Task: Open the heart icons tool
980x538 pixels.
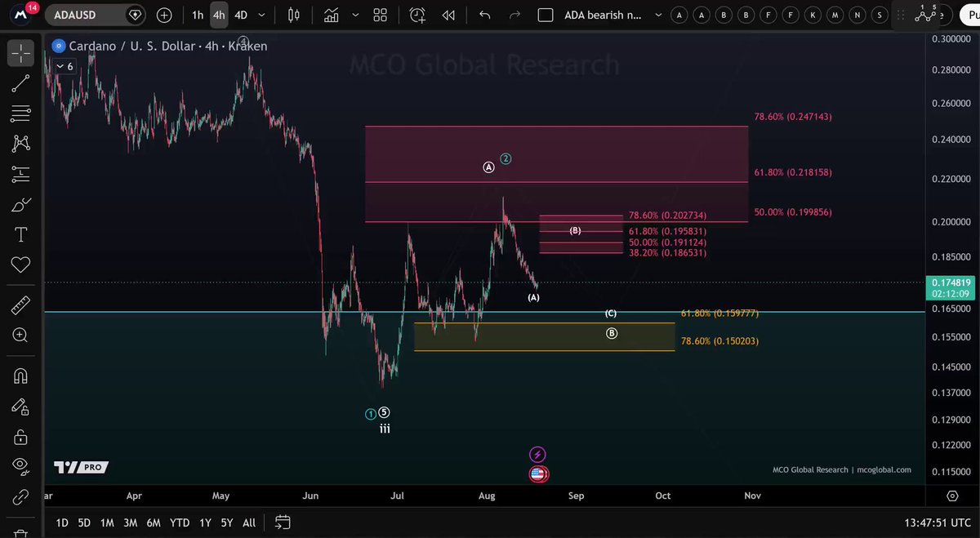Action: [x=20, y=265]
